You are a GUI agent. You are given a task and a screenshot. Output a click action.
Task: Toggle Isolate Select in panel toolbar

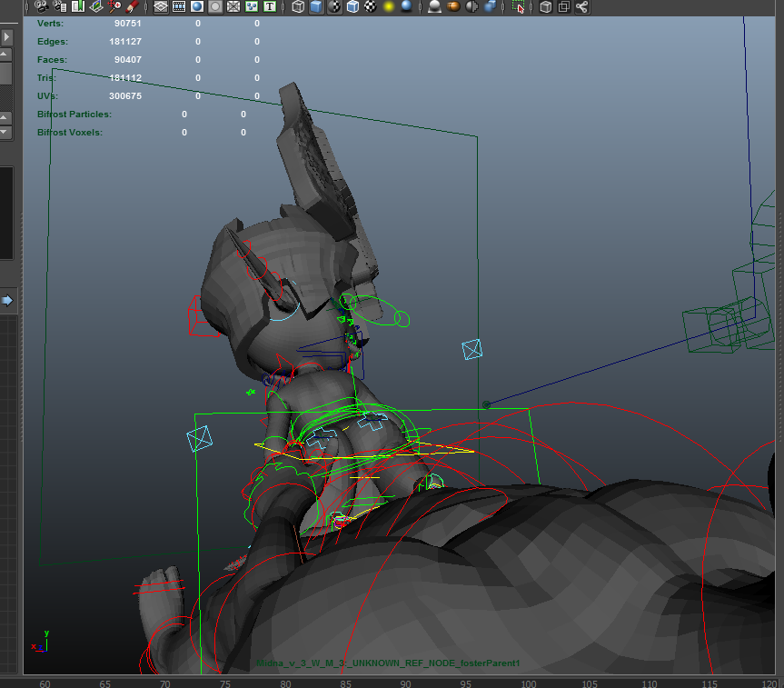click(x=519, y=6)
